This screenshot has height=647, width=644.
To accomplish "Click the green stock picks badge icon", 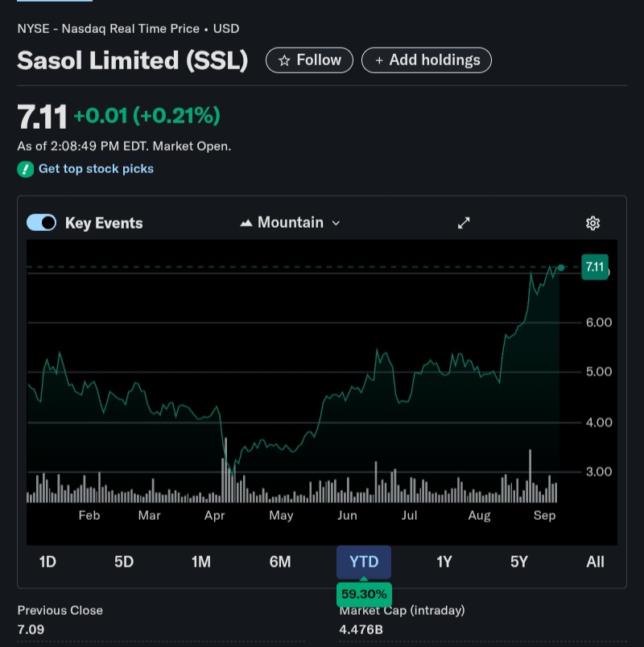I will tap(25, 169).
